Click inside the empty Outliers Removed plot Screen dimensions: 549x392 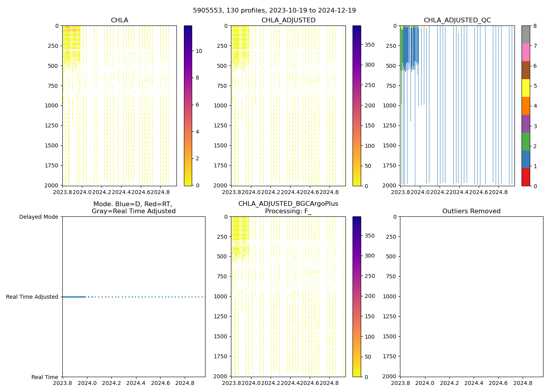click(471, 296)
